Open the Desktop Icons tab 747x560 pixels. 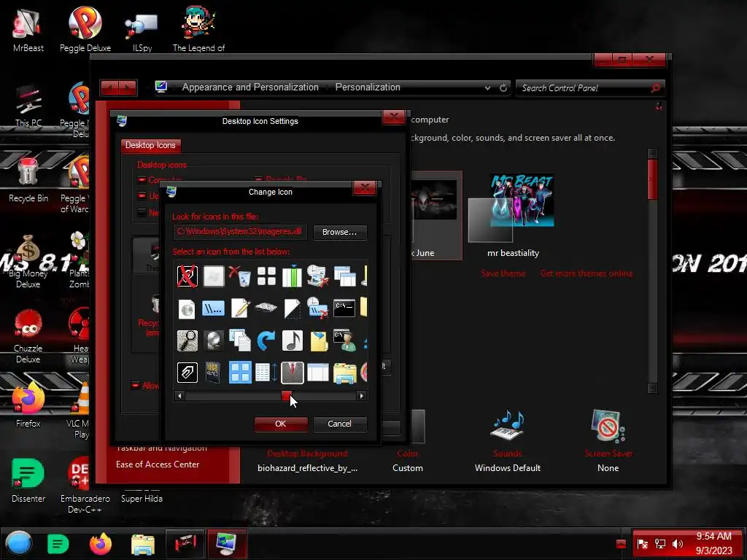click(150, 145)
